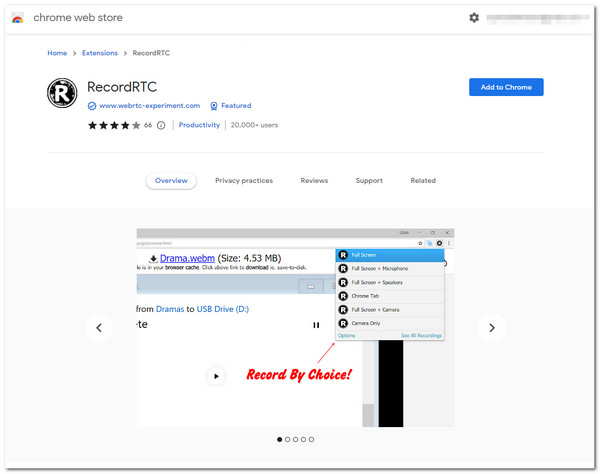Click the bookmark star in screenshot toolbar
600x474 pixels.
[420, 243]
